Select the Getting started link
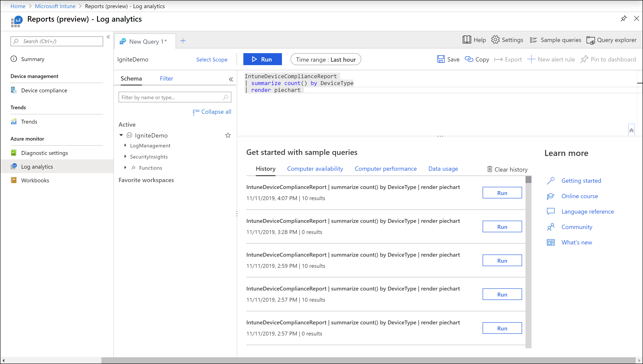The width and height of the screenshot is (643, 364). pos(581,180)
